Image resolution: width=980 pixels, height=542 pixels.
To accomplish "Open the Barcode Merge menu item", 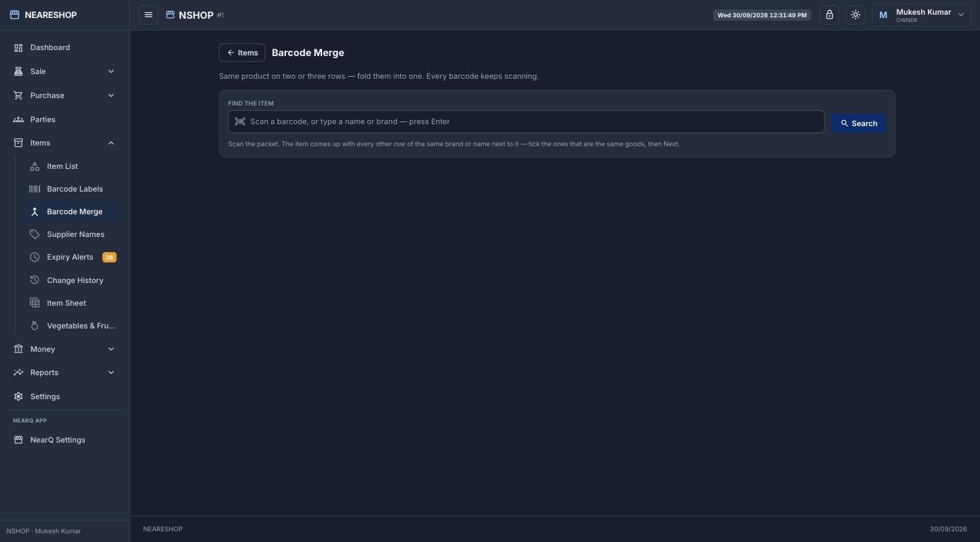I will [72, 212].
